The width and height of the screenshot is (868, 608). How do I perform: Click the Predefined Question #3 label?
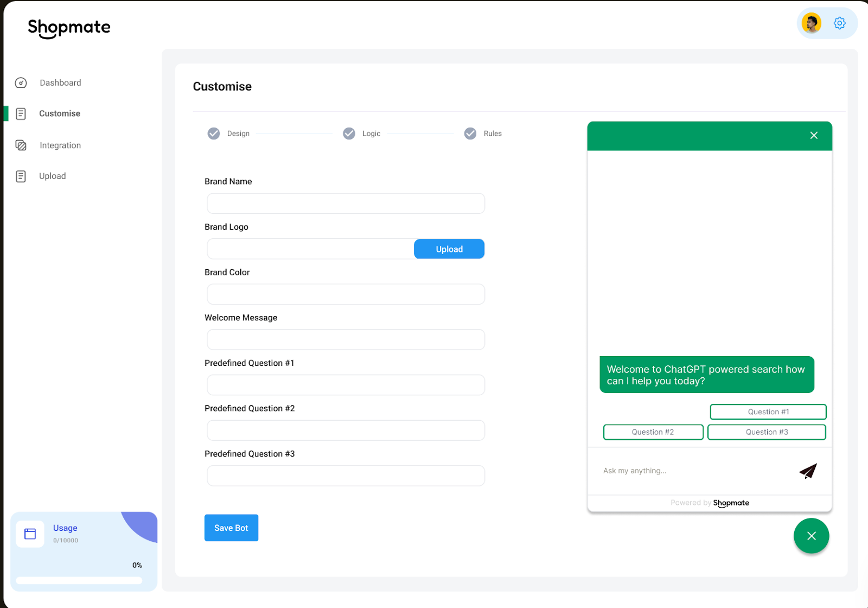250,454
